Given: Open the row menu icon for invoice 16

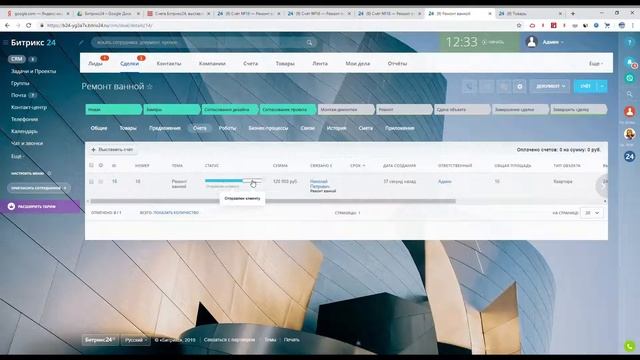Looking at the screenshot, I should pyautogui.click(x=101, y=181).
